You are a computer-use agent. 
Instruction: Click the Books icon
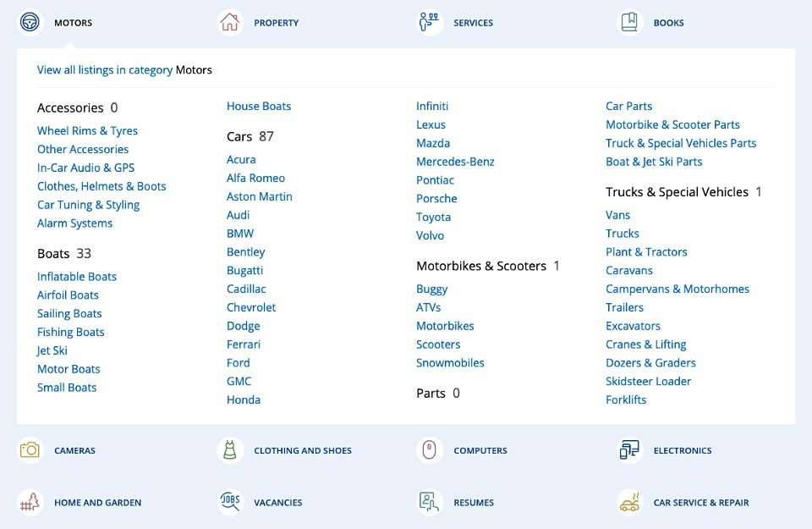[629, 23]
